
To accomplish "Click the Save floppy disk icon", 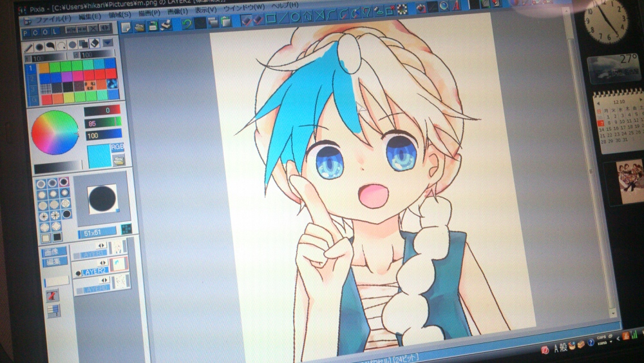I will [x=153, y=26].
